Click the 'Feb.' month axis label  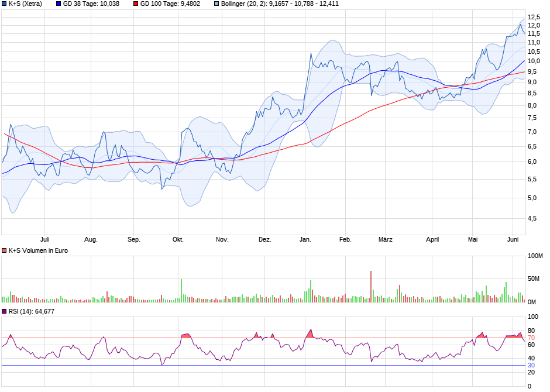click(x=345, y=239)
